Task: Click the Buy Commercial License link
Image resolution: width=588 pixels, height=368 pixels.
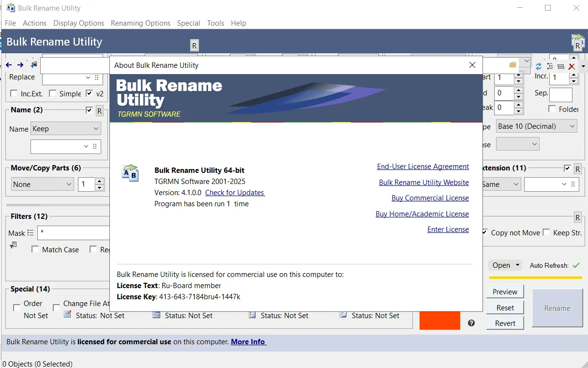Action: pyautogui.click(x=430, y=198)
